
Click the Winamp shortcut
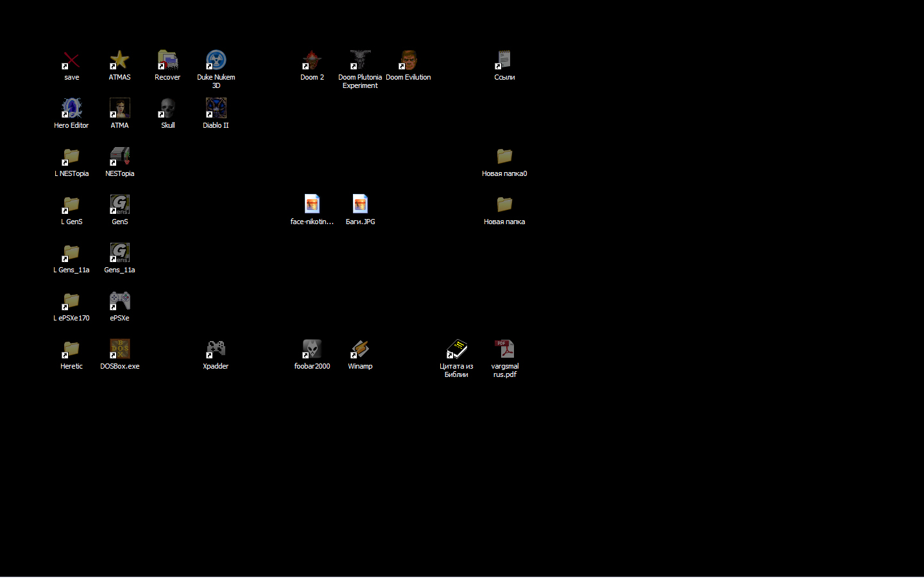click(x=360, y=350)
